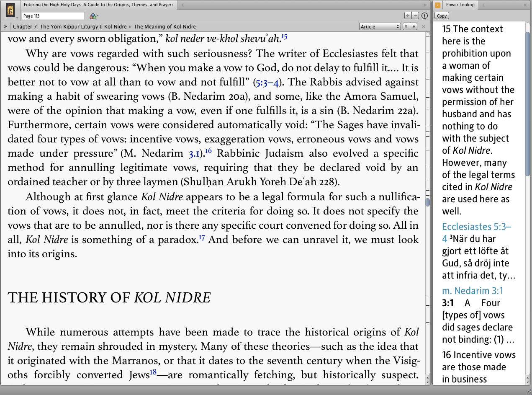532x395 pixels.
Task: Jump to next article with down arrow
Action: pyautogui.click(x=414, y=26)
